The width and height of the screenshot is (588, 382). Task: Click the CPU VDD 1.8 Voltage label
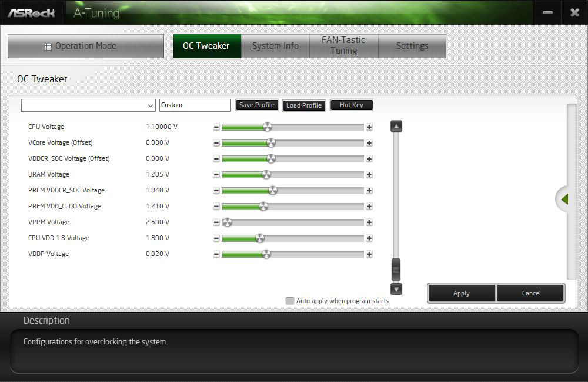59,238
